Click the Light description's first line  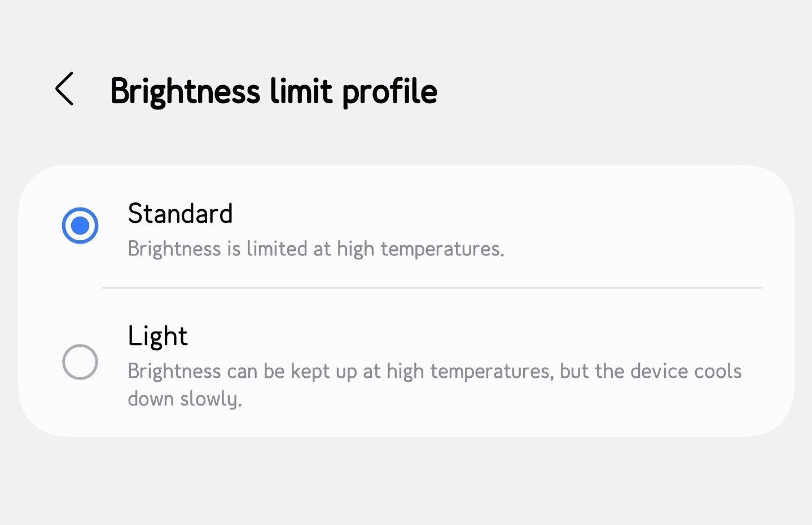click(x=434, y=371)
